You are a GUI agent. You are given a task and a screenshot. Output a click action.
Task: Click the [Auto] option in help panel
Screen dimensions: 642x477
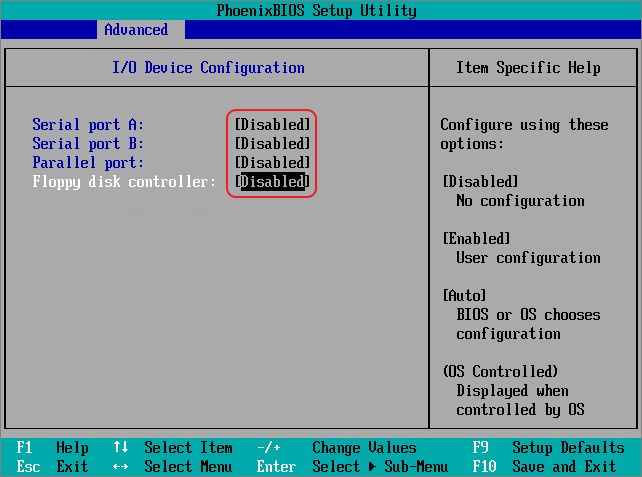(464, 296)
